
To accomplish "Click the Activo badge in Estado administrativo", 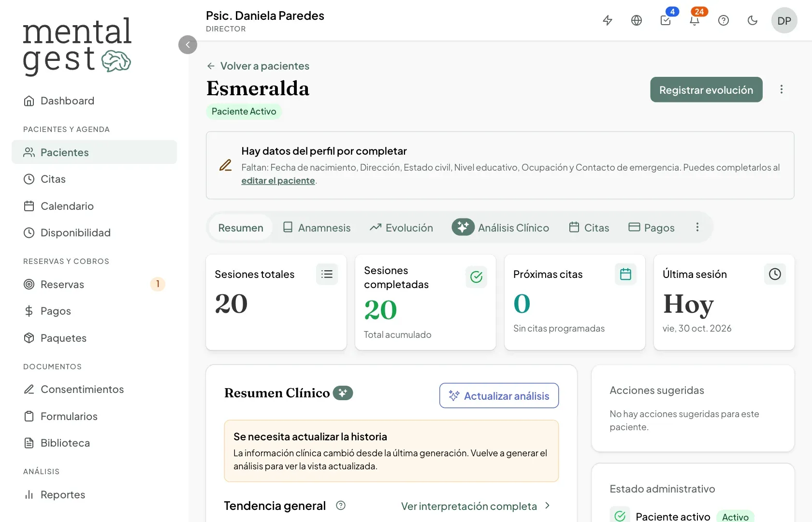I will click(735, 517).
